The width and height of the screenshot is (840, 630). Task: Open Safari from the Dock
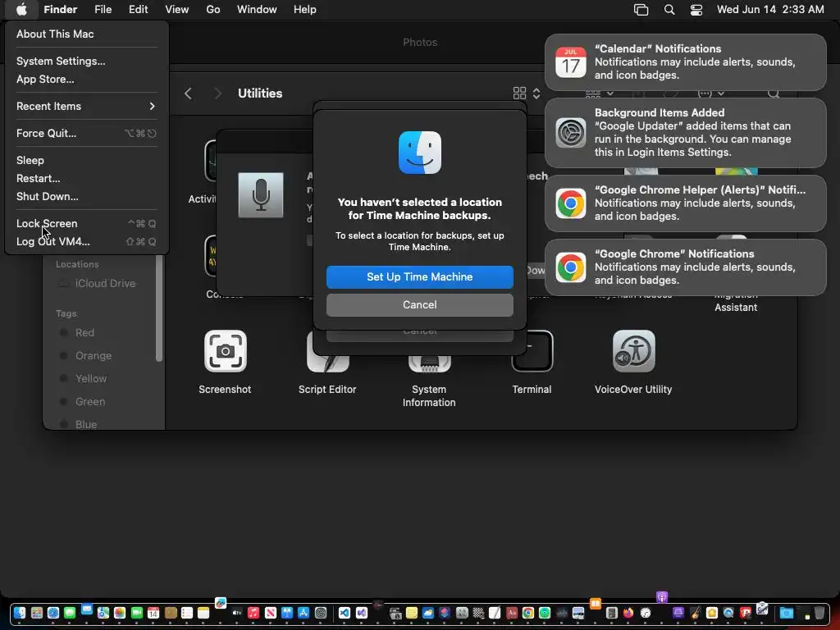tap(53, 613)
